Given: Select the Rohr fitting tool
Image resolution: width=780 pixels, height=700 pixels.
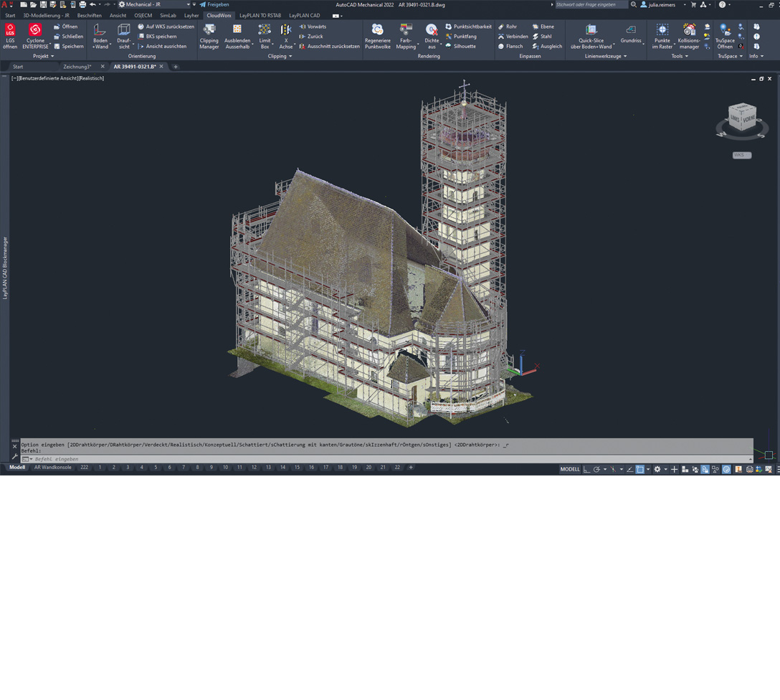Looking at the screenshot, I should [507, 27].
